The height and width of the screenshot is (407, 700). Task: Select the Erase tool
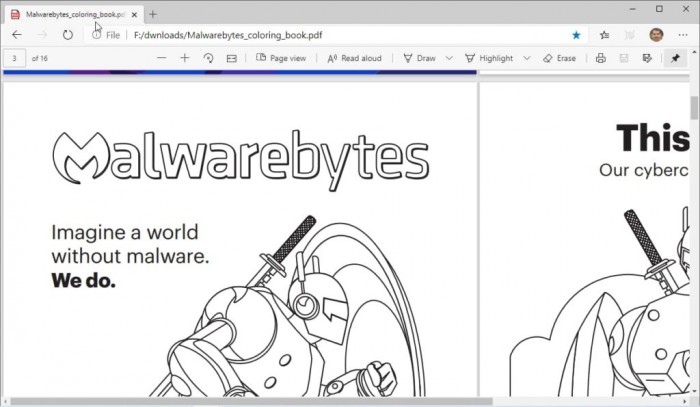pyautogui.click(x=559, y=58)
